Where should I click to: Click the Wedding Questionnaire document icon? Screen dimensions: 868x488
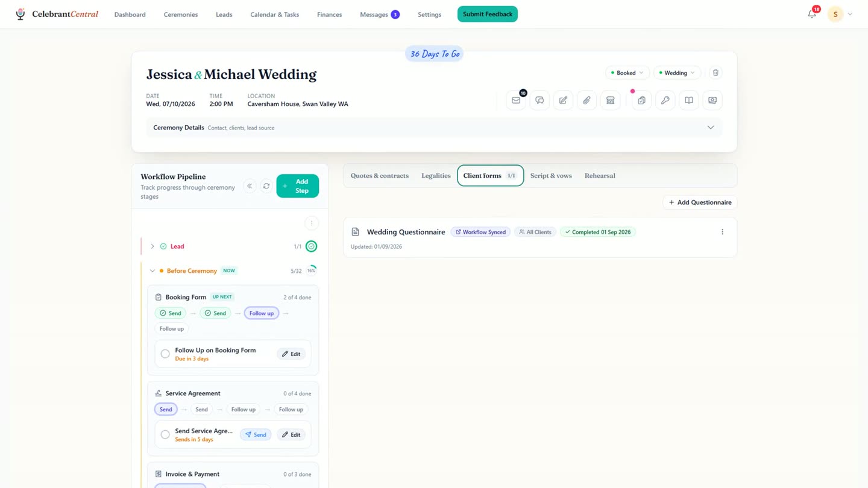pos(355,232)
